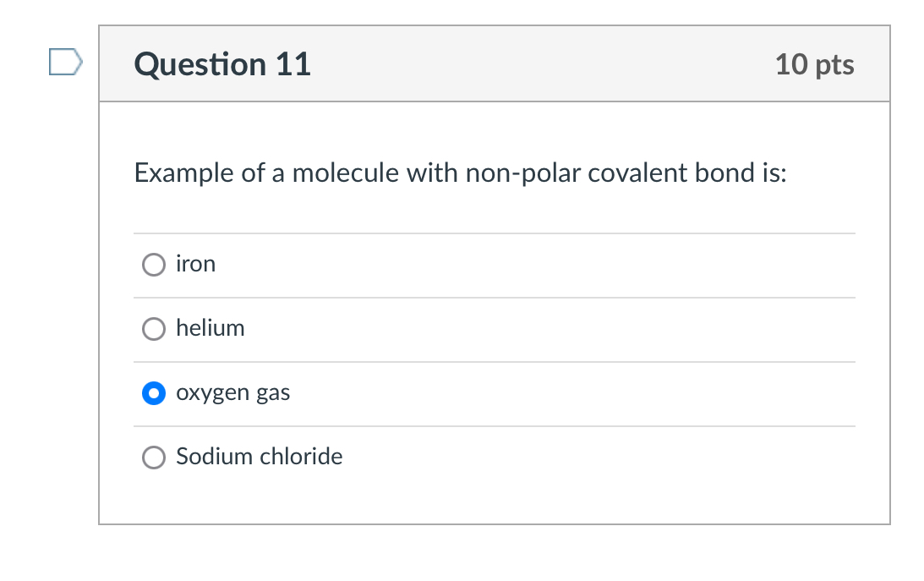Click the iron answer label text
This screenshot has width=924, height=581.
pos(195,264)
